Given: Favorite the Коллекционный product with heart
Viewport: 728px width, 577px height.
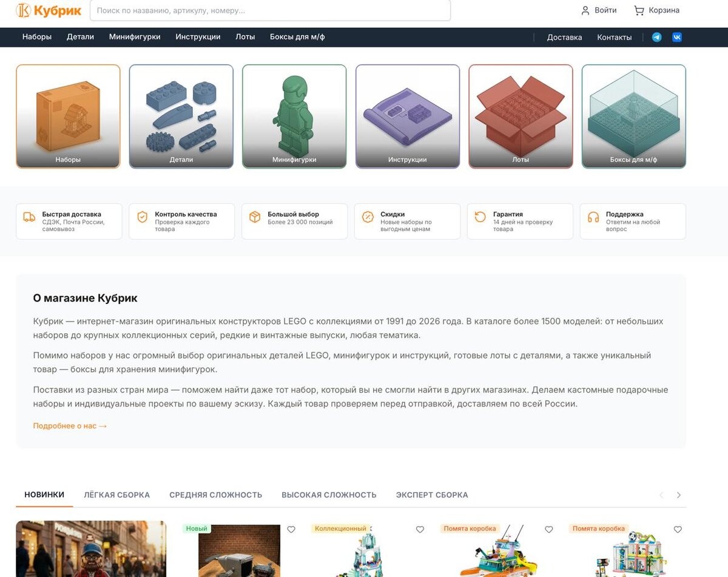Looking at the screenshot, I should [x=420, y=530].
